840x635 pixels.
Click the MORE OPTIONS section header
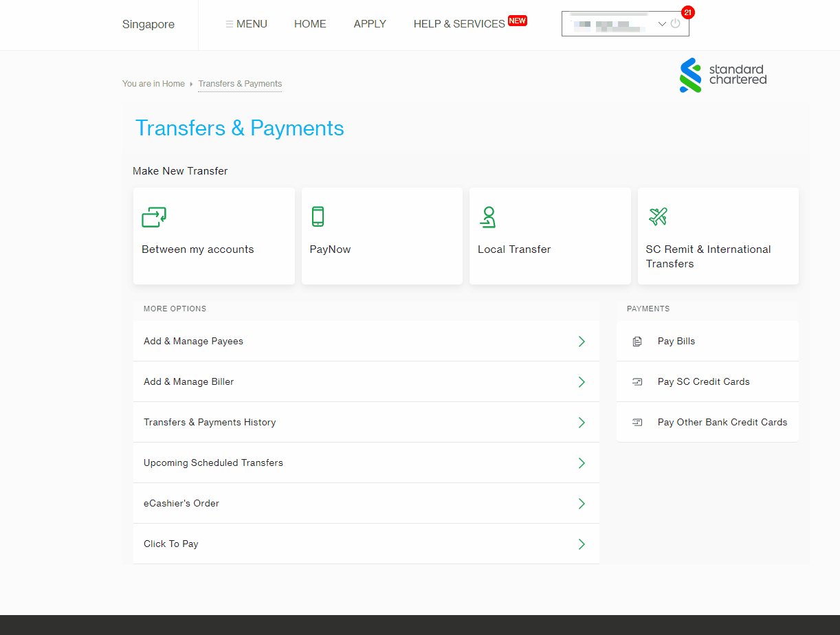(x=175, y=309)
